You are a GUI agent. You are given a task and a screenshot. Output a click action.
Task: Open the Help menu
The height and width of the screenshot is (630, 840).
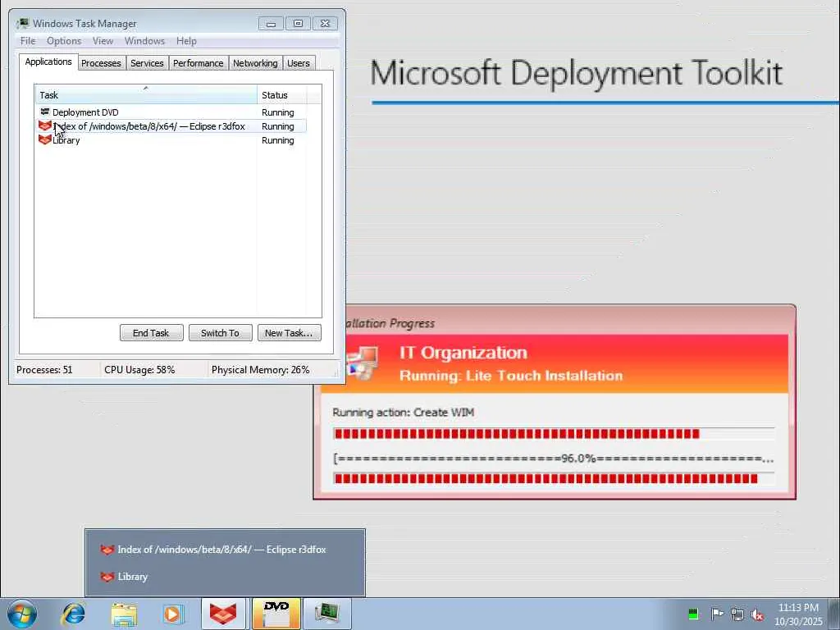[x=186, y=41]
